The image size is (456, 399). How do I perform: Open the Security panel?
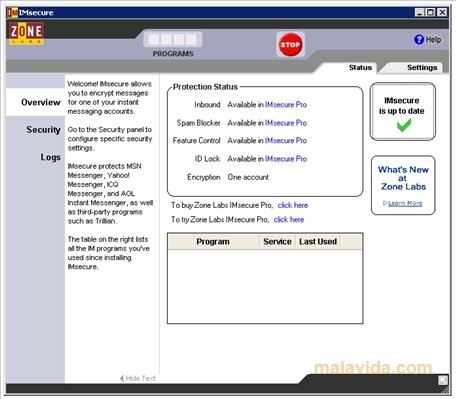[43, 130]
